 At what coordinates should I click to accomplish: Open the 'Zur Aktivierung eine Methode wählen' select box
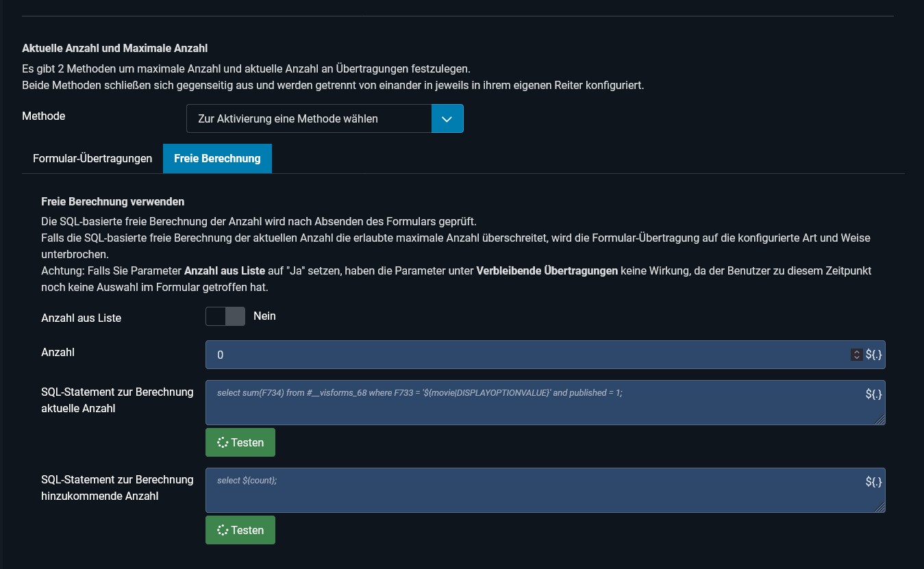pyautogui.click(x=309, y=118)
